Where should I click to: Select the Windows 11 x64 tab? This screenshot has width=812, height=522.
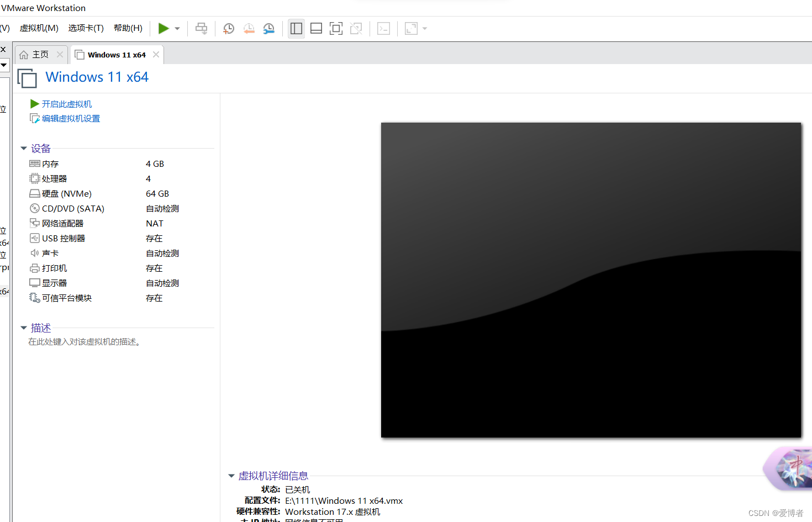[117, 55]
